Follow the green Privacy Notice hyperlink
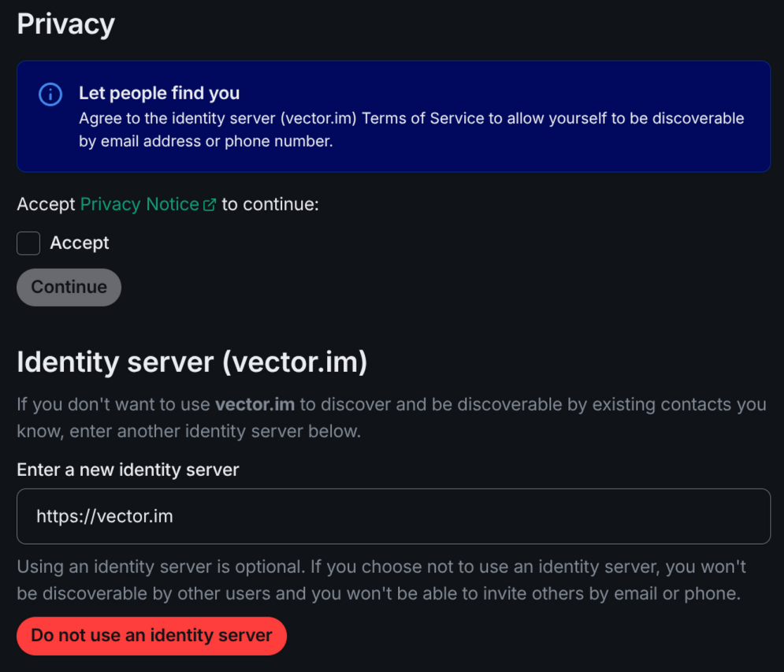 coord(139,203)
